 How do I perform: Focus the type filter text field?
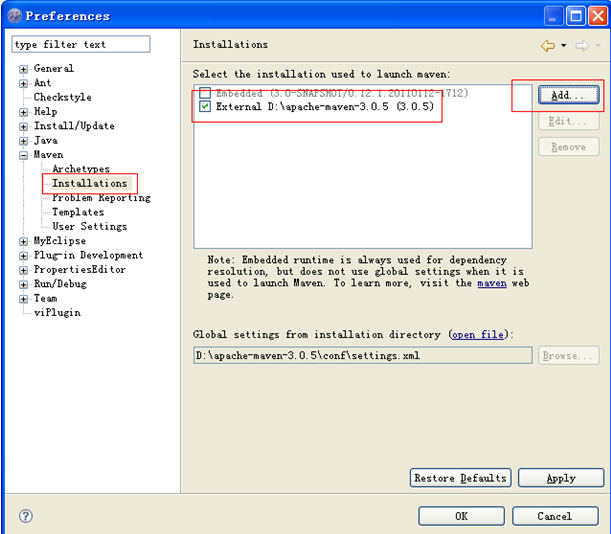pos(81,44)
